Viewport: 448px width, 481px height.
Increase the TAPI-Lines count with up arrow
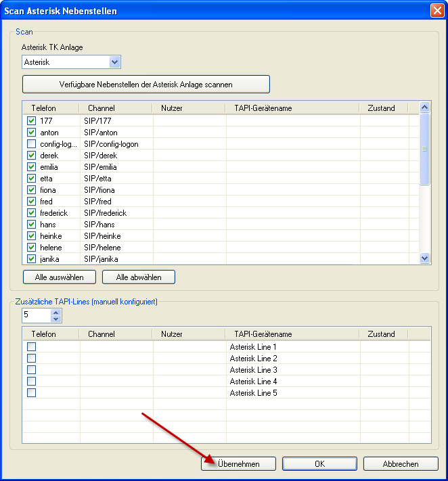[x=55, y=312]
